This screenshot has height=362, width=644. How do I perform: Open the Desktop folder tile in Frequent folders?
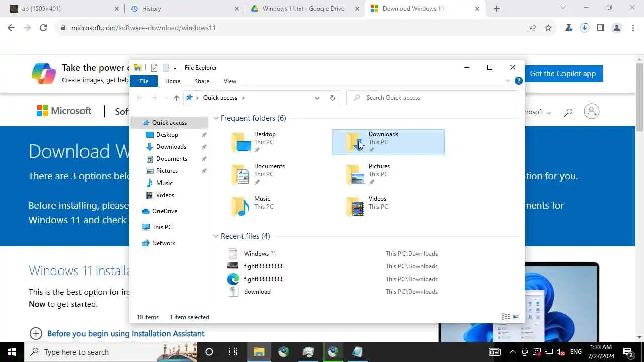(273, 142)
